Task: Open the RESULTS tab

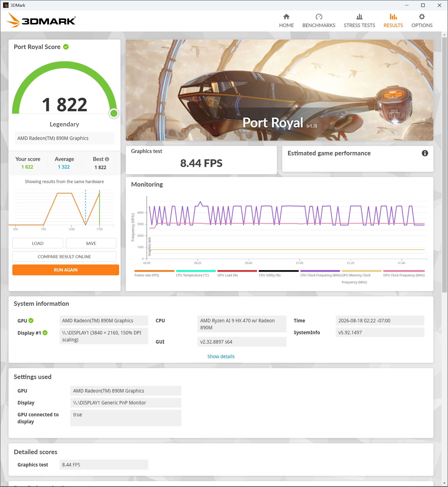Action: tap(393, 21)
